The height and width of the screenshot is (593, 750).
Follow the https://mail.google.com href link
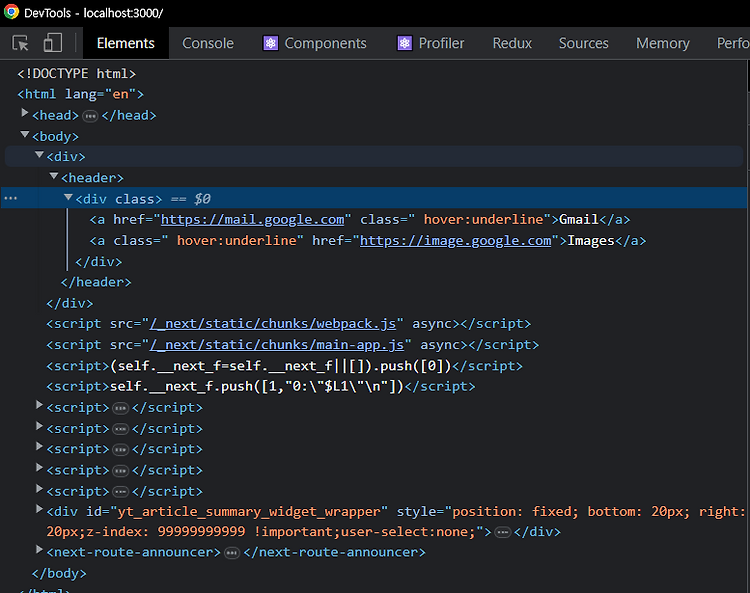click(x=252, y=220)
